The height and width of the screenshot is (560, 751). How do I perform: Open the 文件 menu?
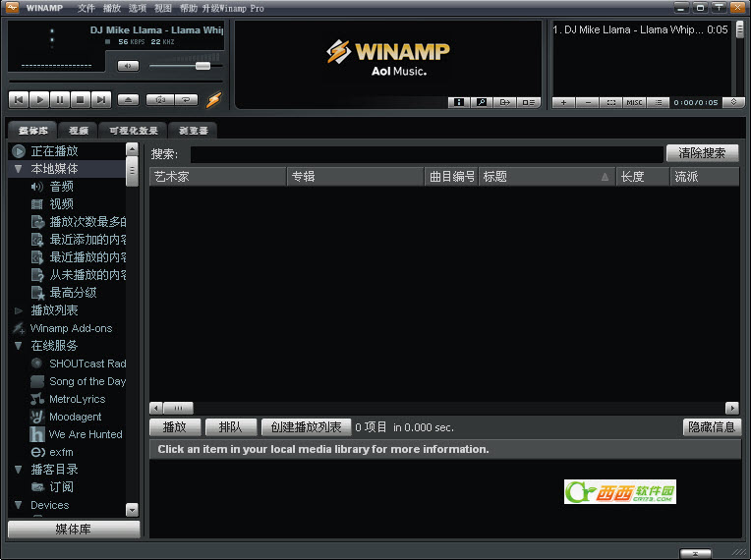pos(87,8)
